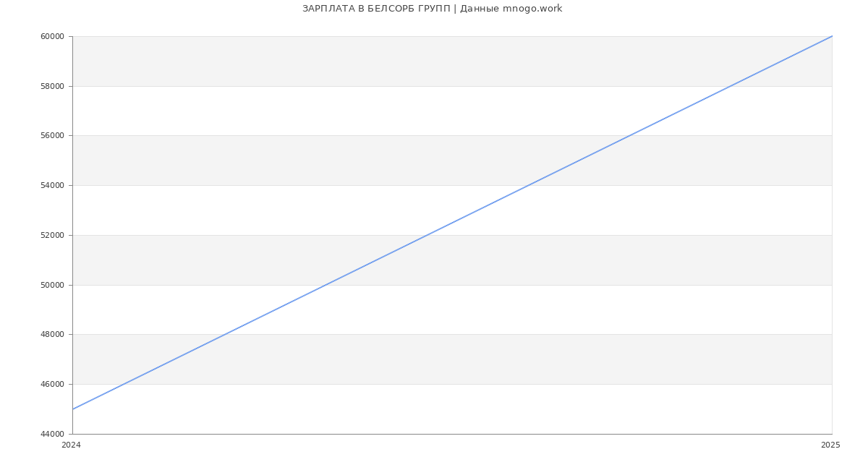Click the blue line where it crosses 52000
The height and width of the screenshot is (470, 868).
click(x=427, y=235)
